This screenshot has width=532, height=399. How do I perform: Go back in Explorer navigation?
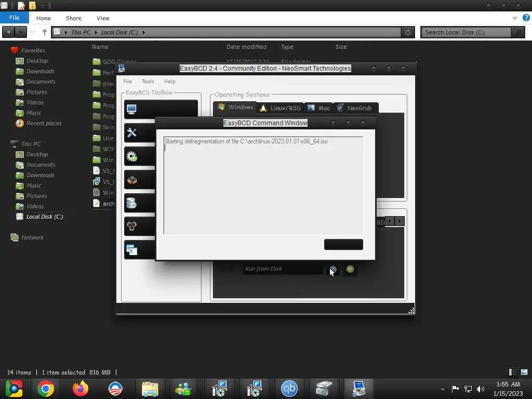[8, 32]
